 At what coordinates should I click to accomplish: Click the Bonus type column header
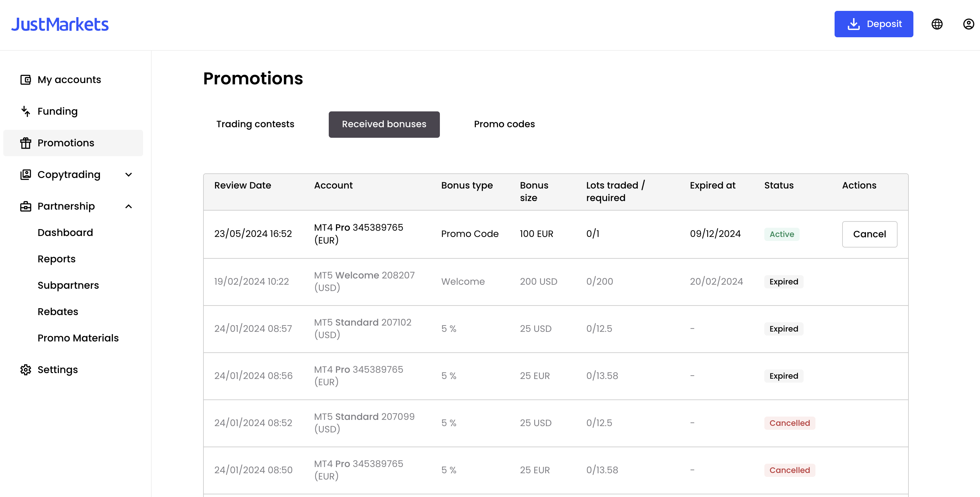[467, 185]
